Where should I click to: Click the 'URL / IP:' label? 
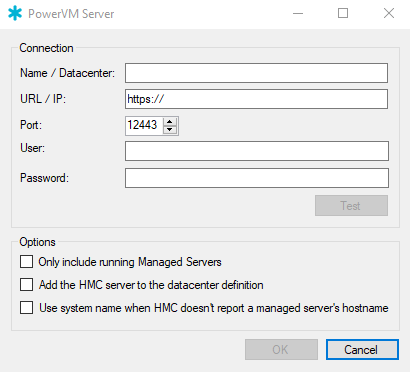tap(43, 99)
